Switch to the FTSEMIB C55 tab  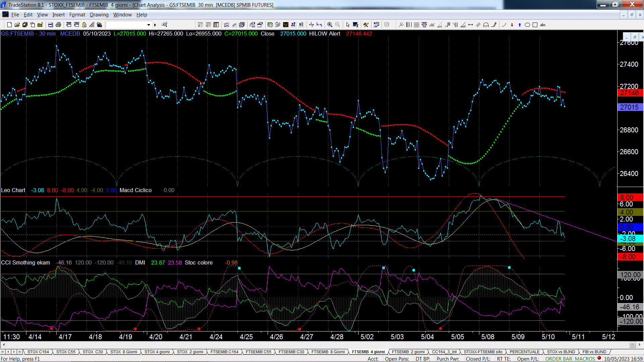(x=258, y=352)
